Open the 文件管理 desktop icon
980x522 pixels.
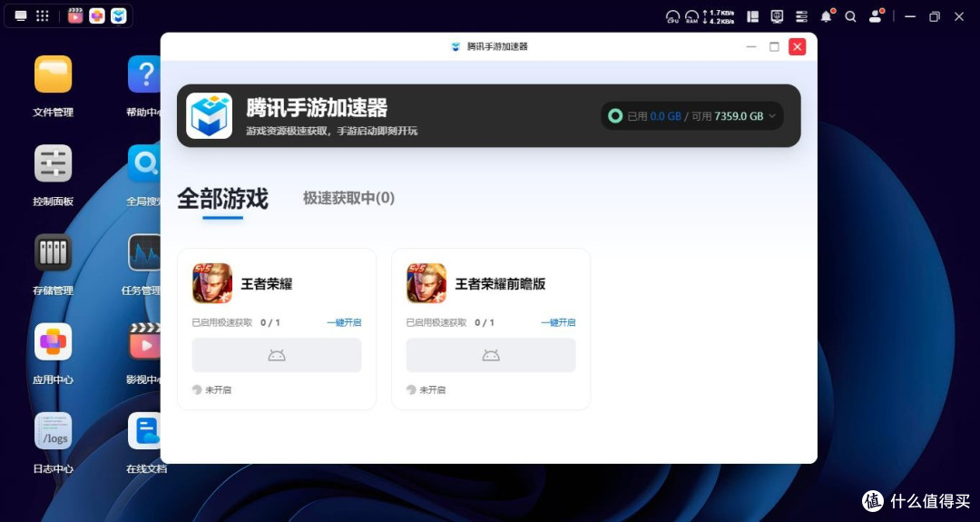(54, 74)
